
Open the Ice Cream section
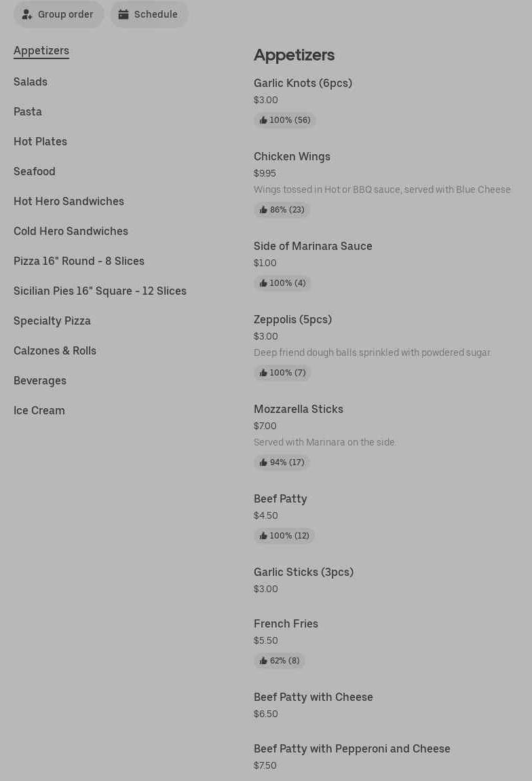coord(39,410)
